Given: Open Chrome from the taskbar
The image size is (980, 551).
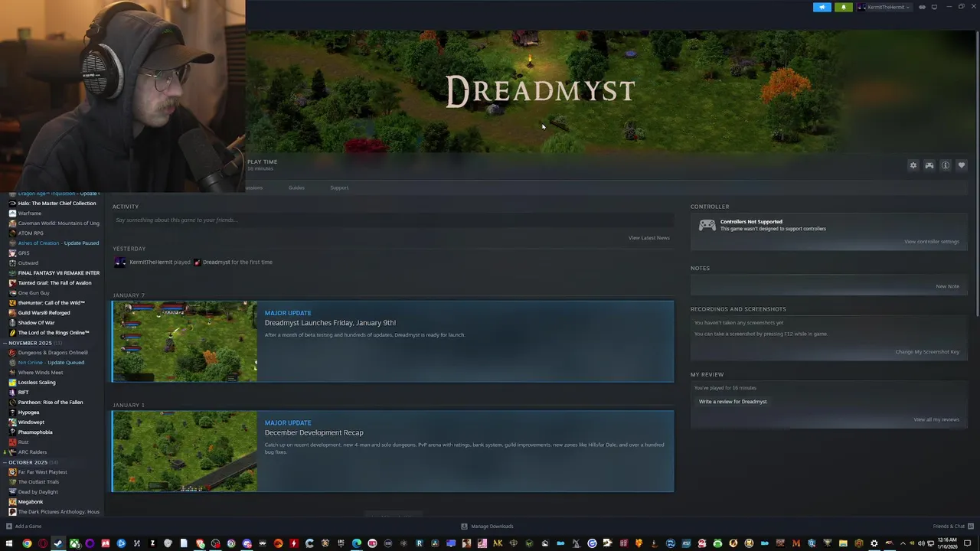Looking at the screenshot, I should click(27, 543).
